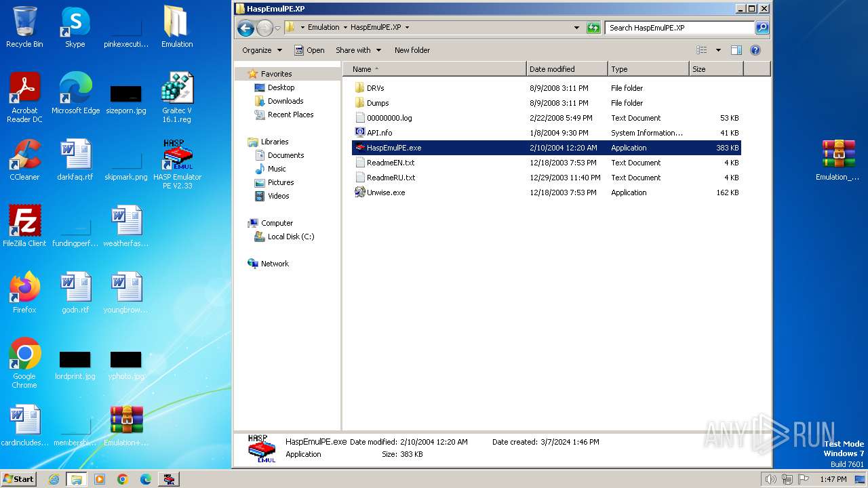Image resolution: width=868 pixels, height=488 pixels.
Task: Open HASP Emulator PE V2.33 desktop shortcut
Action: coord(177,164)
